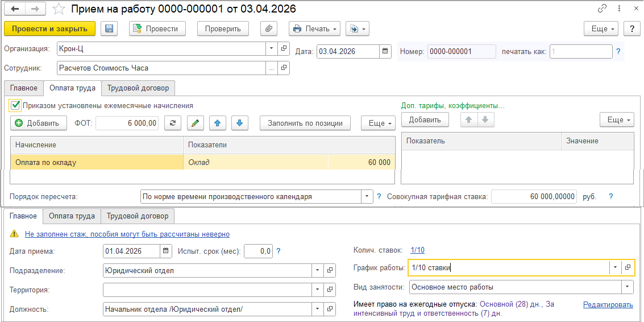Viewport: 644px width, 322px height.
Task: Click the save (floppy disk) icon
Action: [109, 29]
